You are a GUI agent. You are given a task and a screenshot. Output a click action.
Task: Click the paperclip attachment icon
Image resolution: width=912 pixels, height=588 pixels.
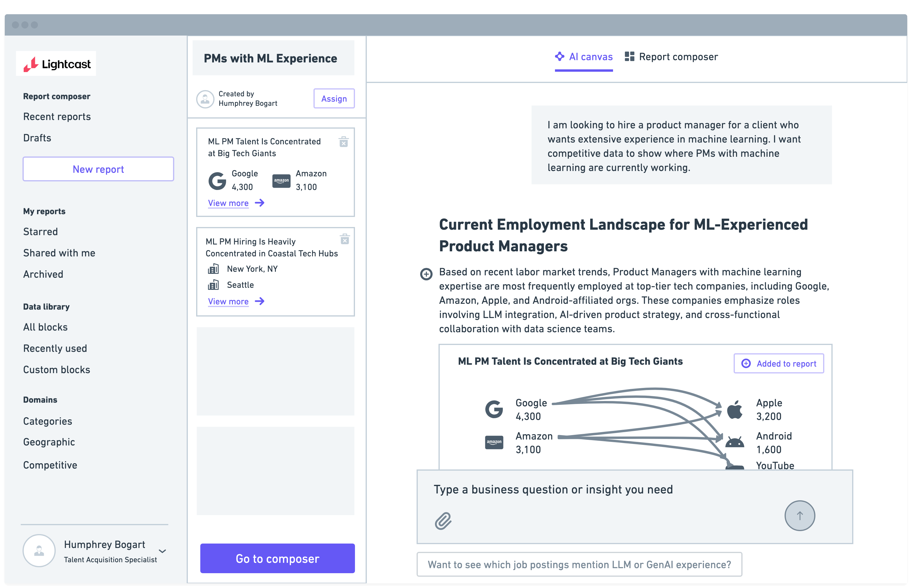tap(443, 521)
